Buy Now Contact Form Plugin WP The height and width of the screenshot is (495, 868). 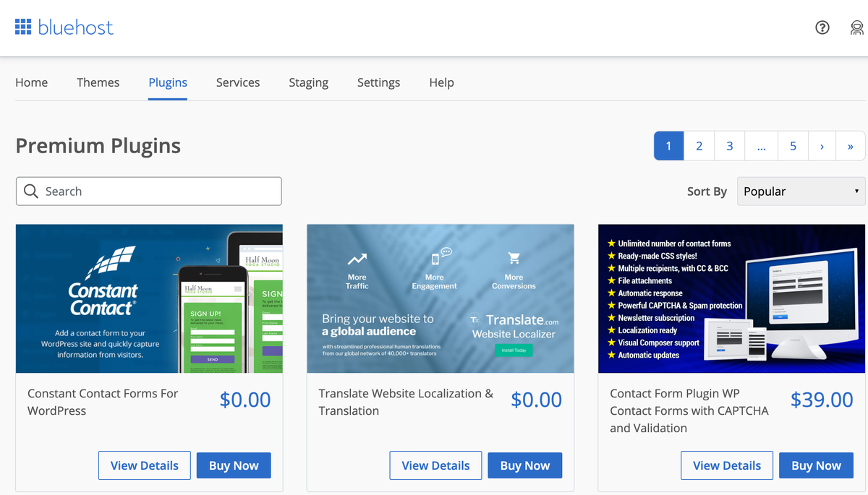click(817, 465)
